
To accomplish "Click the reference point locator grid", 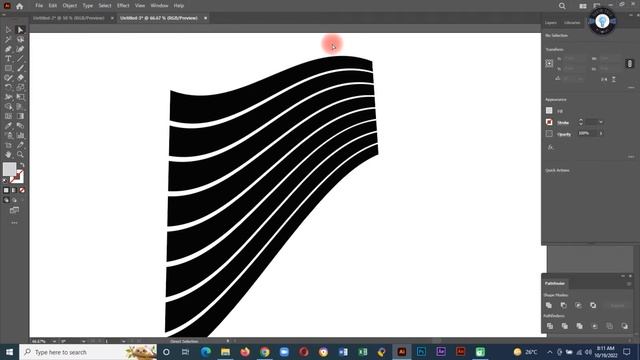I will pyautogui.click(x=549, y=63).
